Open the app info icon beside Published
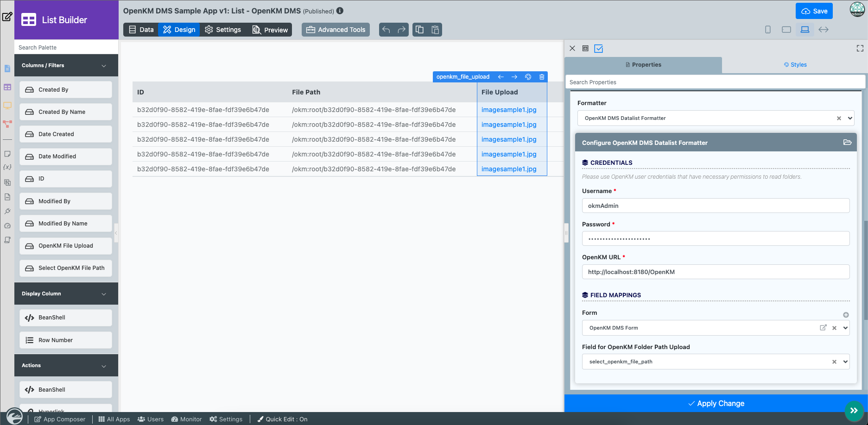 click(x=340, y=11)
